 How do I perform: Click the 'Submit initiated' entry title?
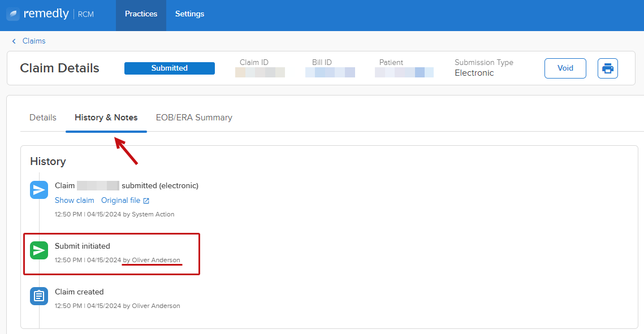[82, 246]
